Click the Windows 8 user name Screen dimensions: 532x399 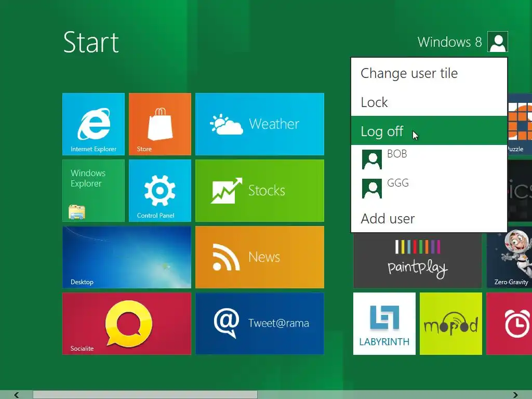pos(449,42)
